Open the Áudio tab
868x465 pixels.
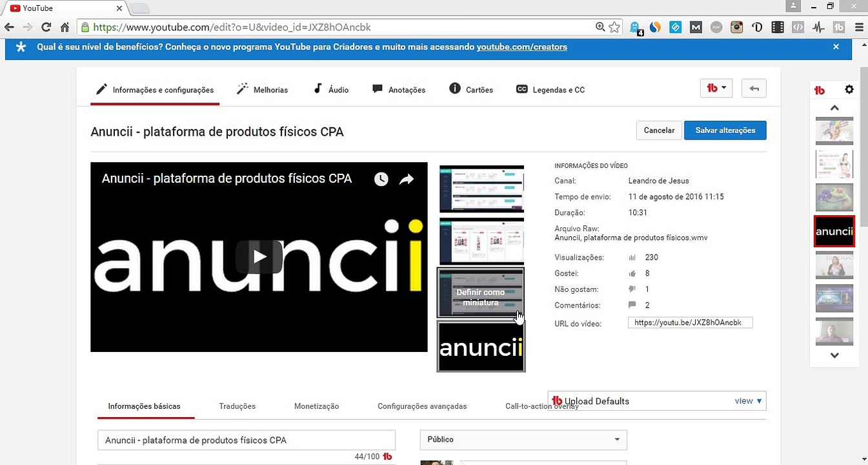click(x=331, y=90)
